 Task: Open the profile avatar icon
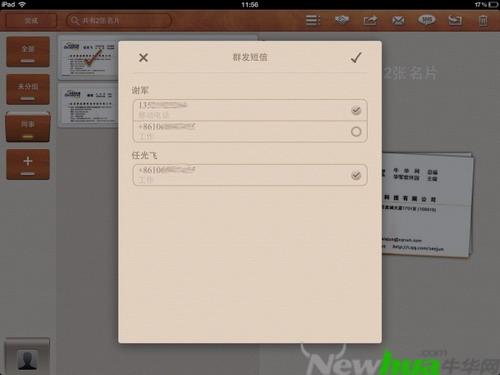point(27,358)
